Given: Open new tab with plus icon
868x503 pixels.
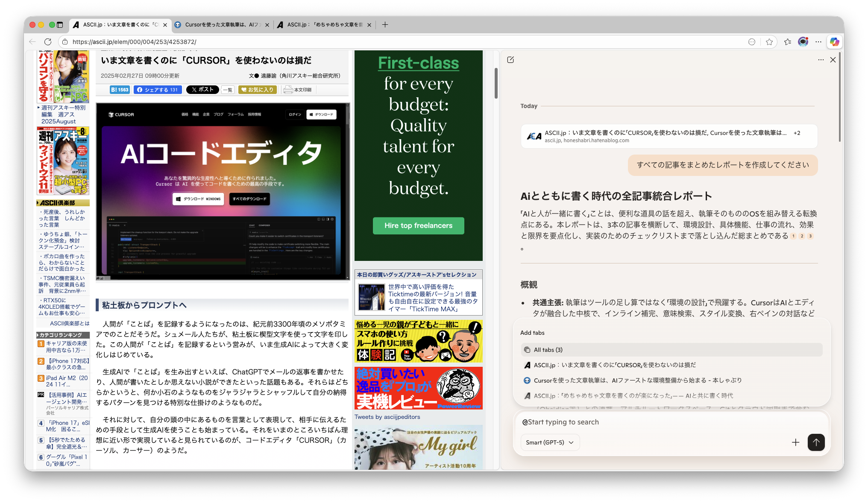Looking at the screenshot, I should tap(385, 25).
